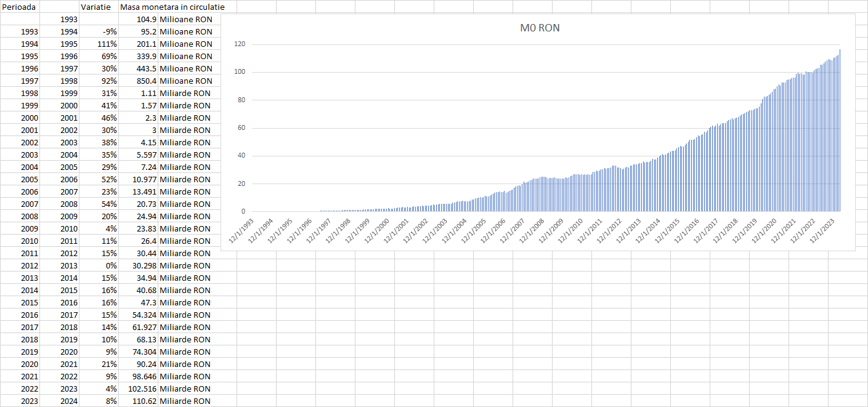The width and height of the screenshot is (868, 407).
Task: Click the 12/1/1993 chart axis label
Action: click(x=240, y=232)
